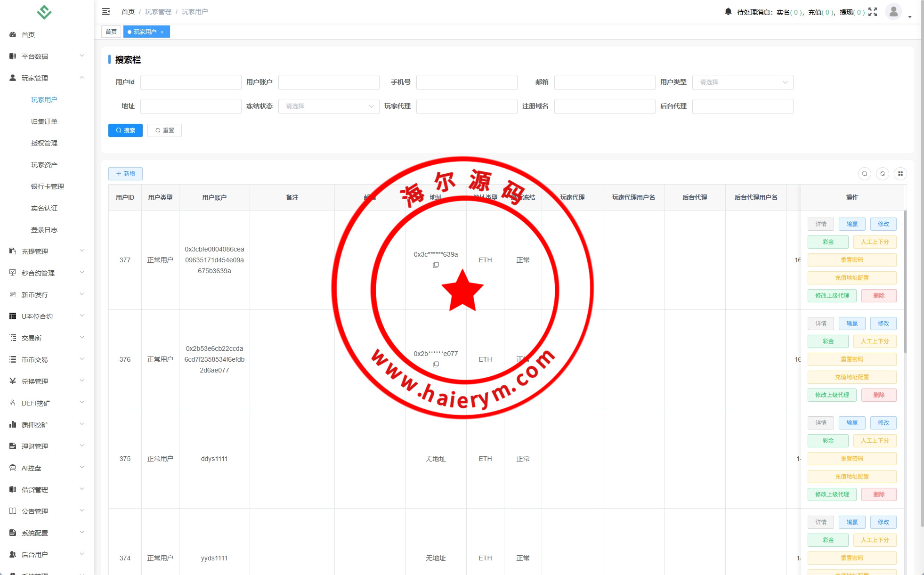Open the 用户类型 dropdown
Image resolution: width=924 pixels, height=575 pixels.
click(x=743, y=82)
